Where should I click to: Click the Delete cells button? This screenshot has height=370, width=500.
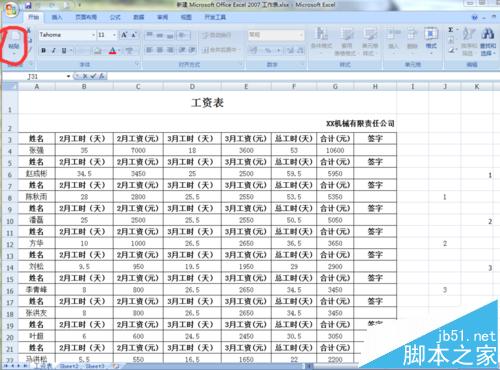[412, 40]
